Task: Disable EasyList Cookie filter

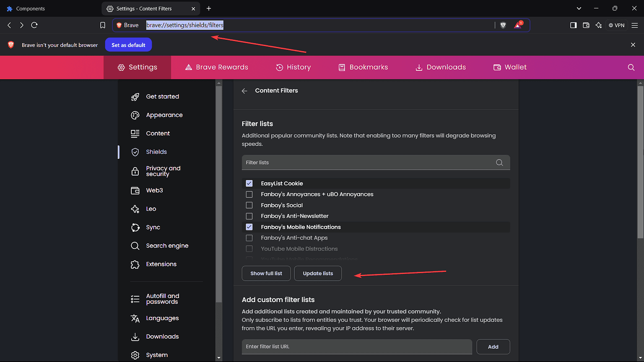Action: [x=249, y=183]
